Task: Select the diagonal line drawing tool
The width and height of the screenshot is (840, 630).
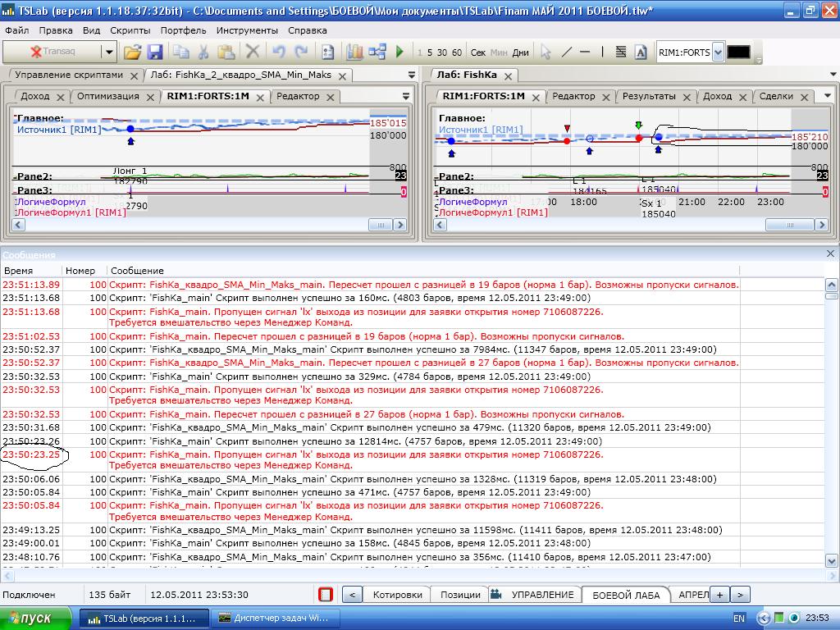Action: pyautogui.click(x=566, y=52)
